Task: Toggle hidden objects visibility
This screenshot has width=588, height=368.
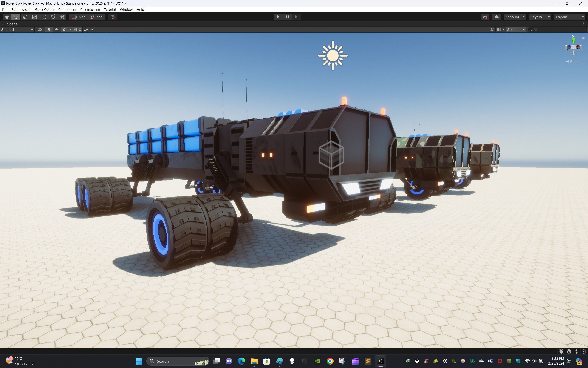Action: click(x=77, y=29)
